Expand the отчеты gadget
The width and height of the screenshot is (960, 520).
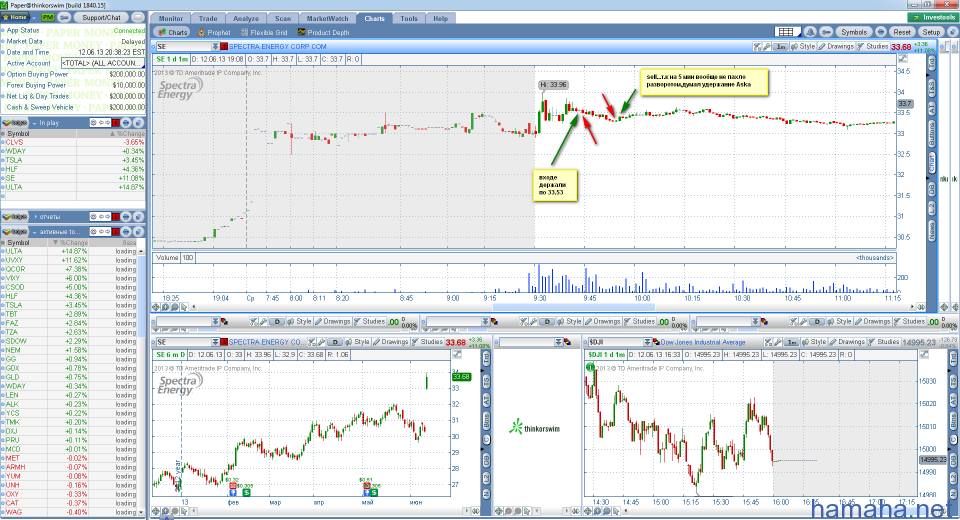(x=36, y=217)
